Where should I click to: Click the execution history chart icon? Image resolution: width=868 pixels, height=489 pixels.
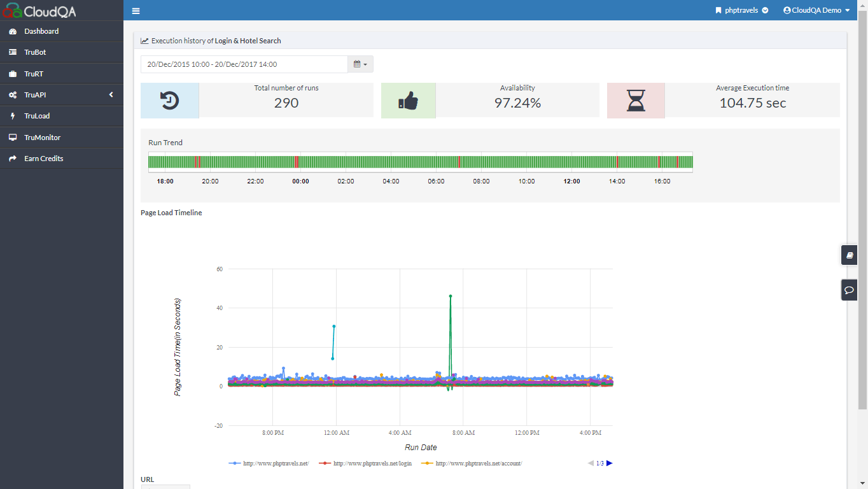click(x=144, y=41)
